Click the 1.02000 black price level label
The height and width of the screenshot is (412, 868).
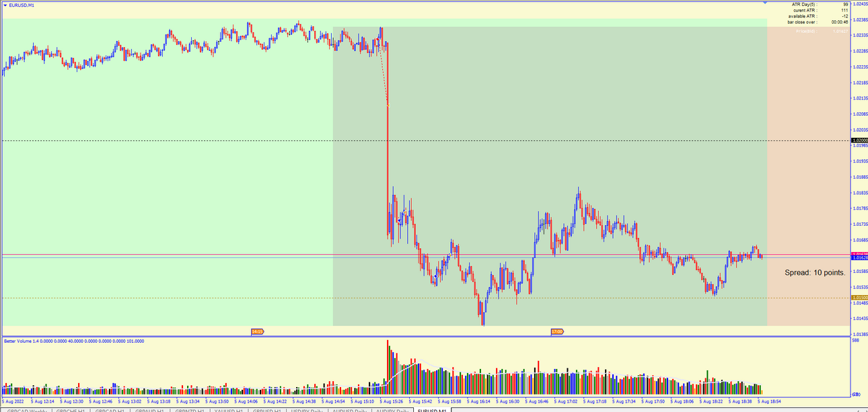click(x=859, y=140)
